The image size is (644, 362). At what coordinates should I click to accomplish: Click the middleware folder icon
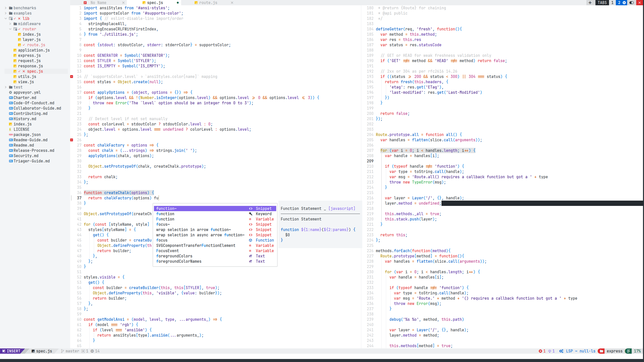pyautogui.click(x=15, y=24)
